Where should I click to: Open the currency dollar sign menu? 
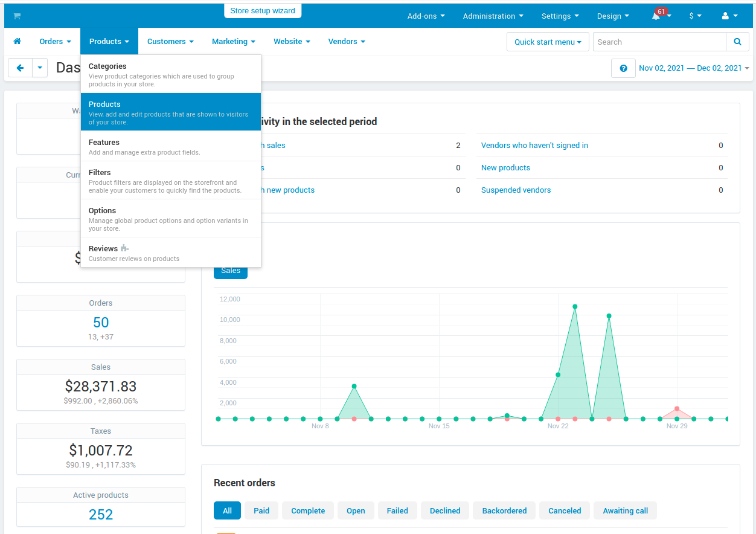pos(695,16)
